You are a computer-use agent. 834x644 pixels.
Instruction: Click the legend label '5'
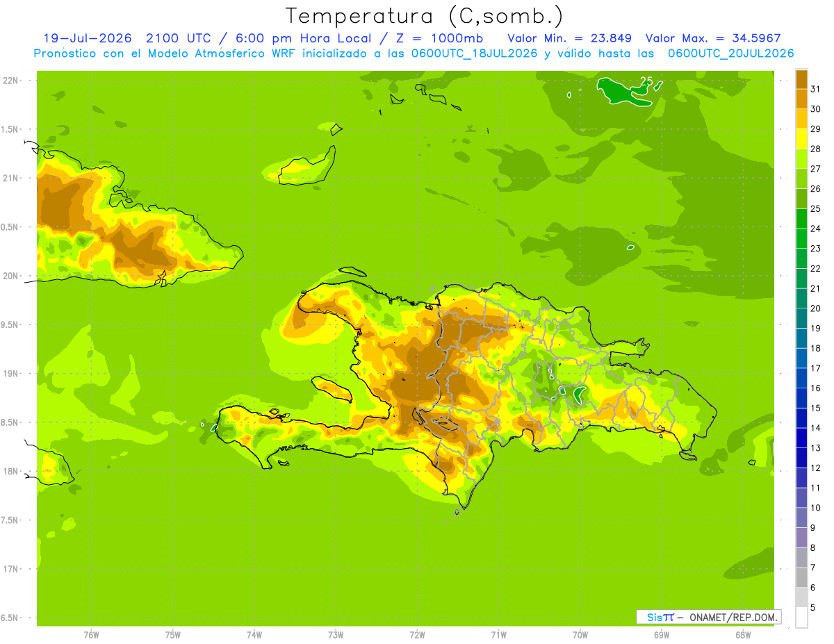point(813,607)
